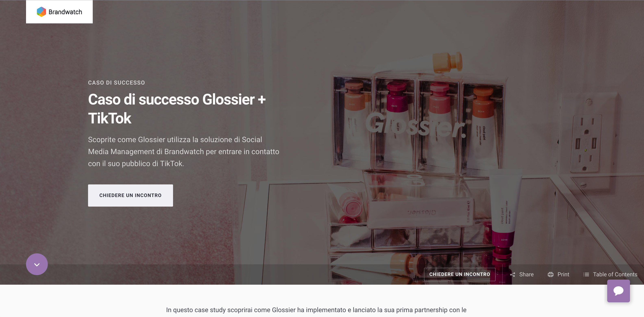This screenshot has height=317, width=644.
Task: Click the Brandwatch wordmark text
Action: [65, 12]
